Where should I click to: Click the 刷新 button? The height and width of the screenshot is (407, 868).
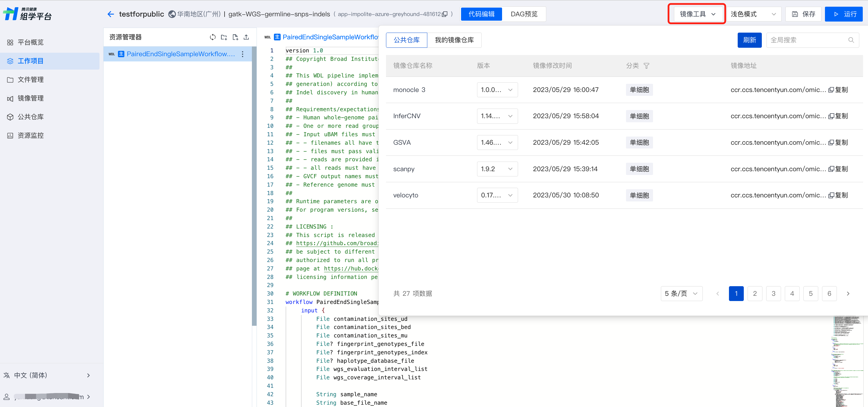[749, 40]
